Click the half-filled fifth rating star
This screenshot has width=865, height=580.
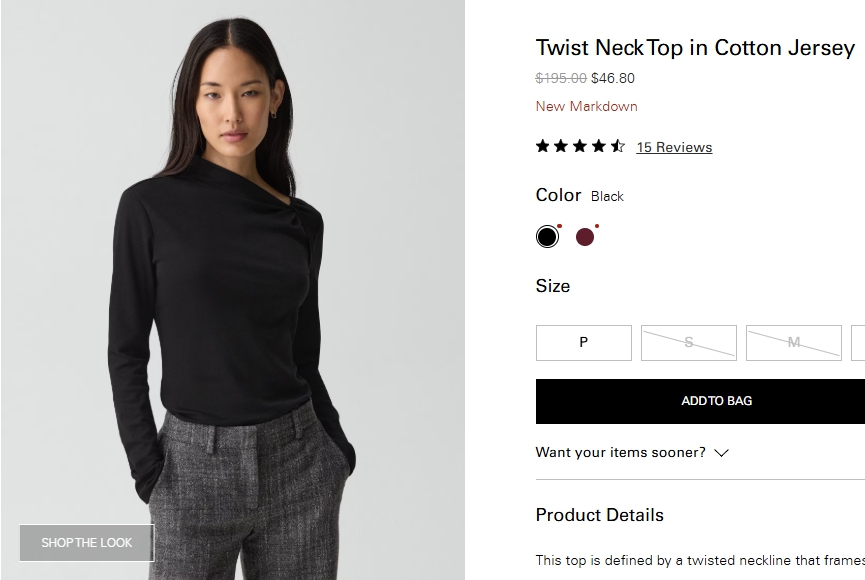tap(618, 146)
